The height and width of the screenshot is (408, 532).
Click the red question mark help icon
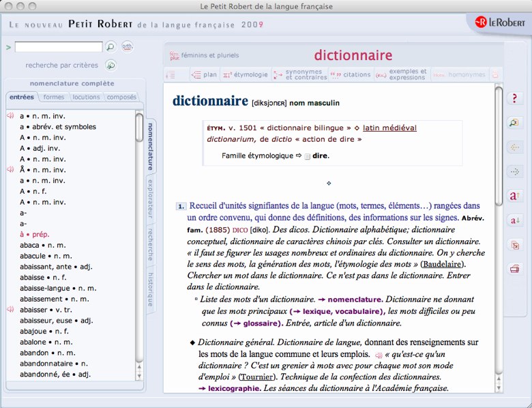coord(515,98)
